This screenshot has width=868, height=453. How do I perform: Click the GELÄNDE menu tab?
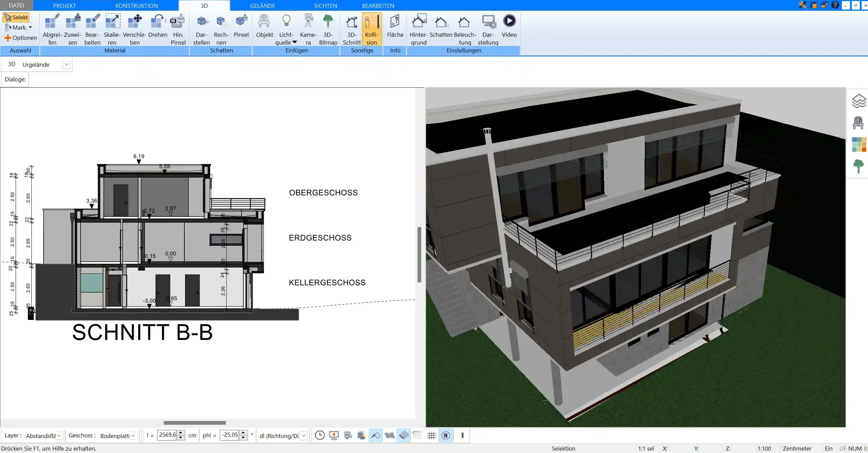[x=262, y=5]
